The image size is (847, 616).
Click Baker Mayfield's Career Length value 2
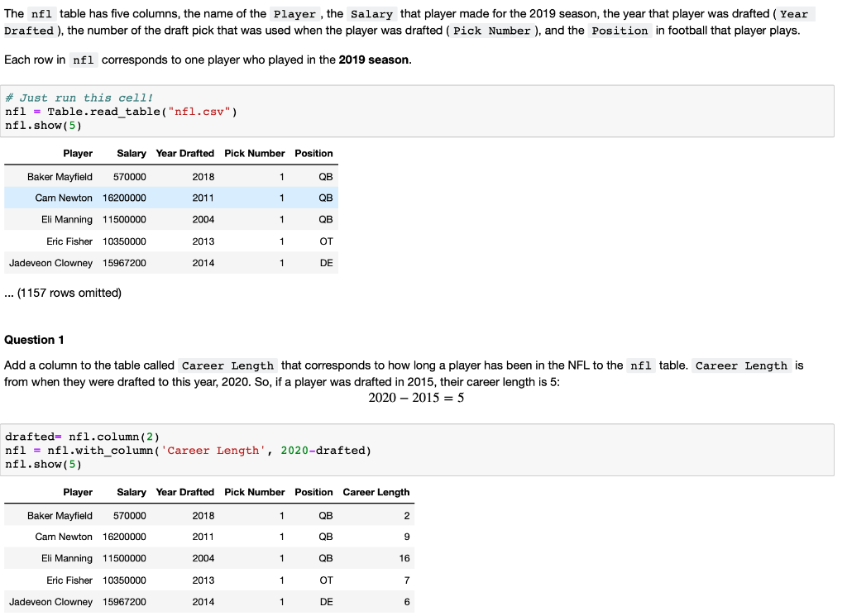point(407,516)
